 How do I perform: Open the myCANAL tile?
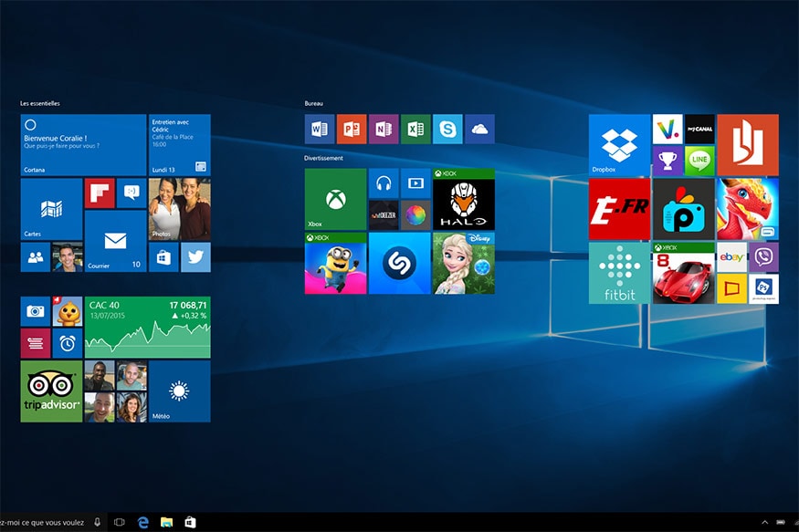[699, 130]
